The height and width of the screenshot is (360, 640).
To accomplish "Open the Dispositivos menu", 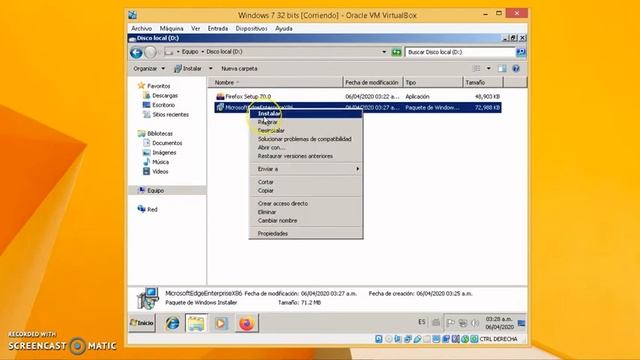I will (x=251, y=29).
